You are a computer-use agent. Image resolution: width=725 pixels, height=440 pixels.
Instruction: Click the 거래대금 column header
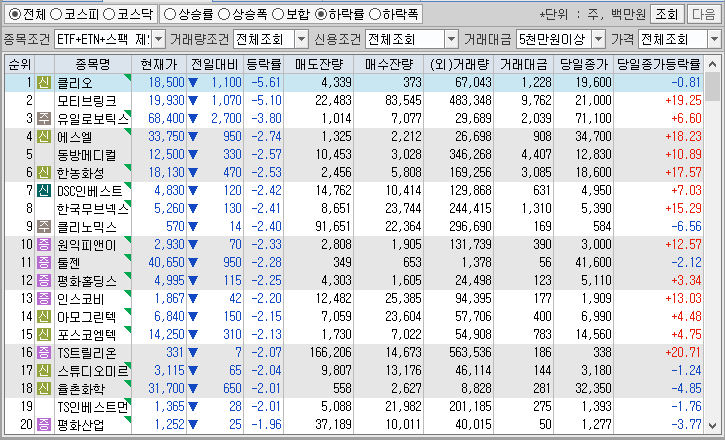pyautogui.click(x=524, y=64)
